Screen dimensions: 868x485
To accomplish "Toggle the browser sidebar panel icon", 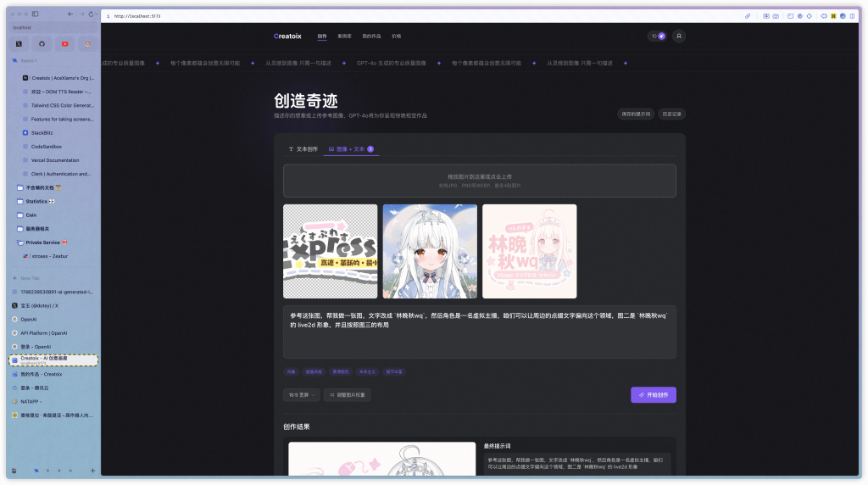I will (36, 14).
